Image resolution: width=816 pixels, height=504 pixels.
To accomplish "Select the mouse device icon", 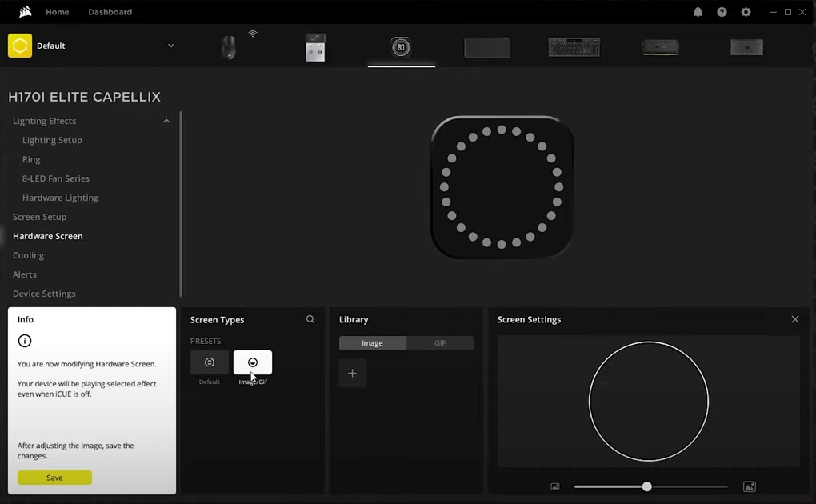I will coord(228,46).
